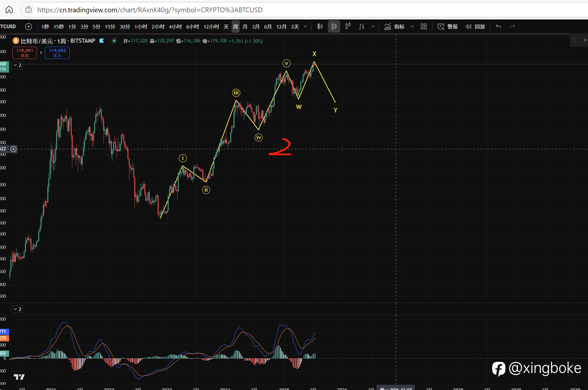588x390 pixels.
Task: Select the yellow X wave label
Action: [x=314, y=54]
